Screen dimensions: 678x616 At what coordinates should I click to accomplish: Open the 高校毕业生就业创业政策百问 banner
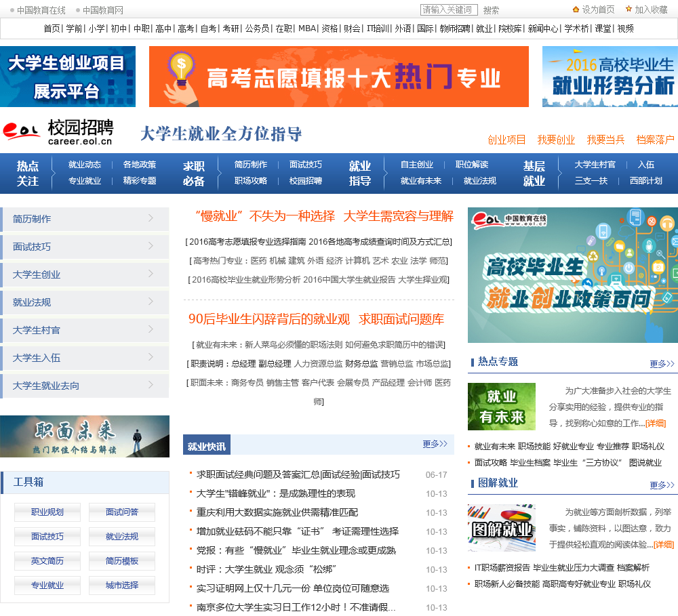click(573, 275)
